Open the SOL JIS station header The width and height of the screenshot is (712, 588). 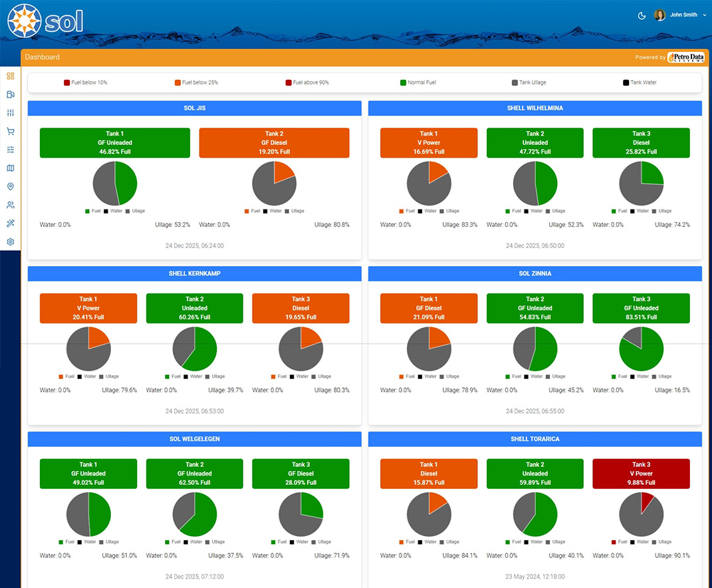click(194, 108)
